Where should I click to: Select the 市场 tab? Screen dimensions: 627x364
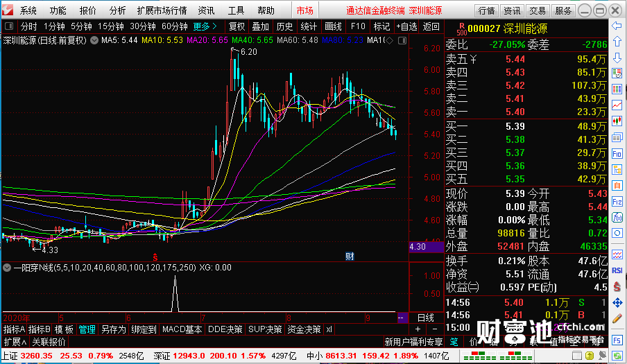point(304,11)
